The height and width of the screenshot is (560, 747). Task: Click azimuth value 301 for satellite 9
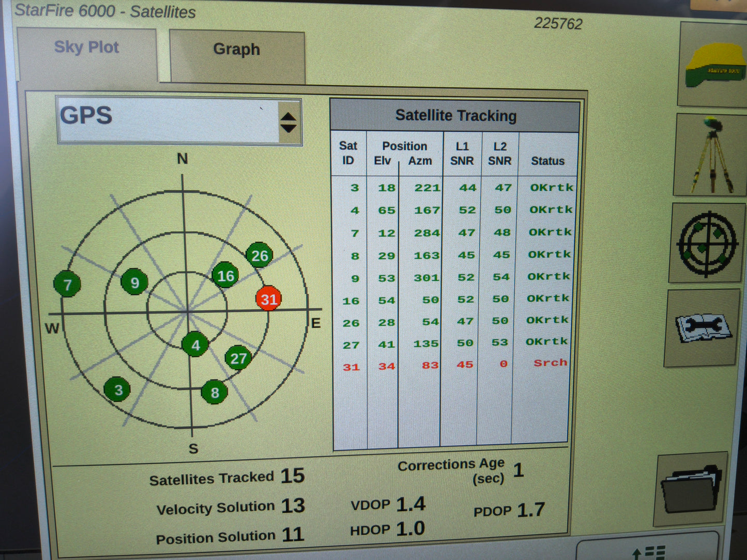coord(426,278)
